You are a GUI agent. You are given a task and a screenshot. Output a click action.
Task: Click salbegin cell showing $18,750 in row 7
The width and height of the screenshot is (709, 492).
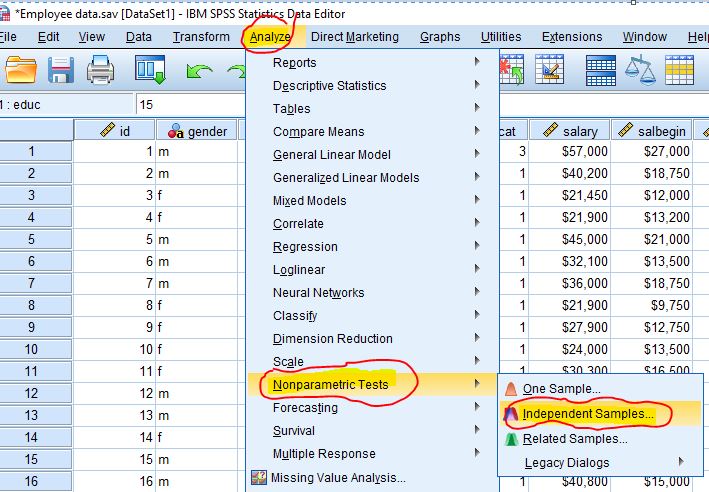tap(652, 283)
